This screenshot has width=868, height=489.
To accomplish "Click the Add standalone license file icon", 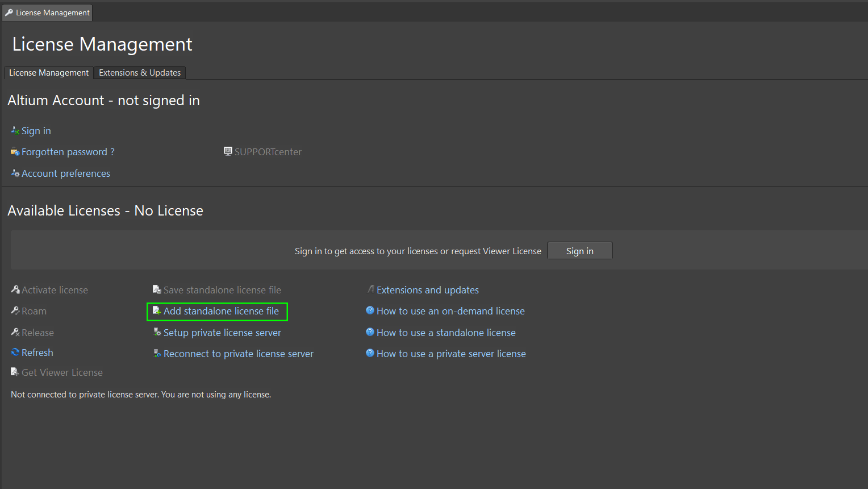I will tap(157, 311).
